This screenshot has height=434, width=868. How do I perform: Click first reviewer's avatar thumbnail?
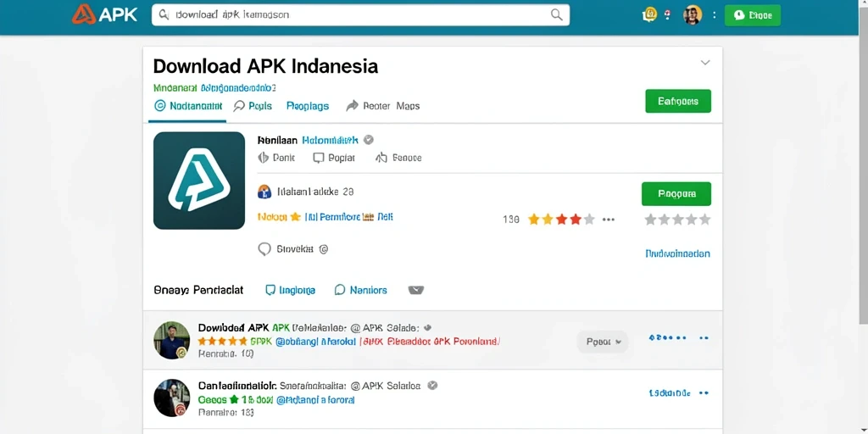click(x=171, y=340)
